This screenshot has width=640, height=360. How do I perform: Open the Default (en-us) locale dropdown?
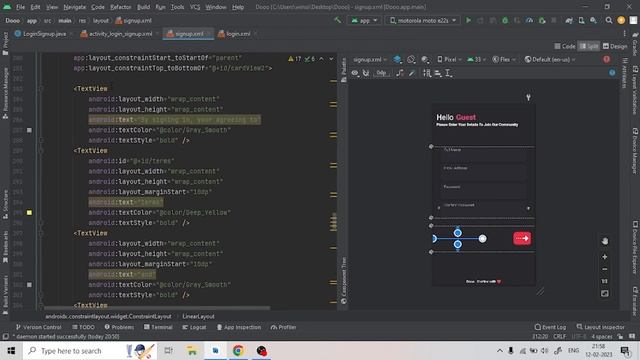pos(550,60)
